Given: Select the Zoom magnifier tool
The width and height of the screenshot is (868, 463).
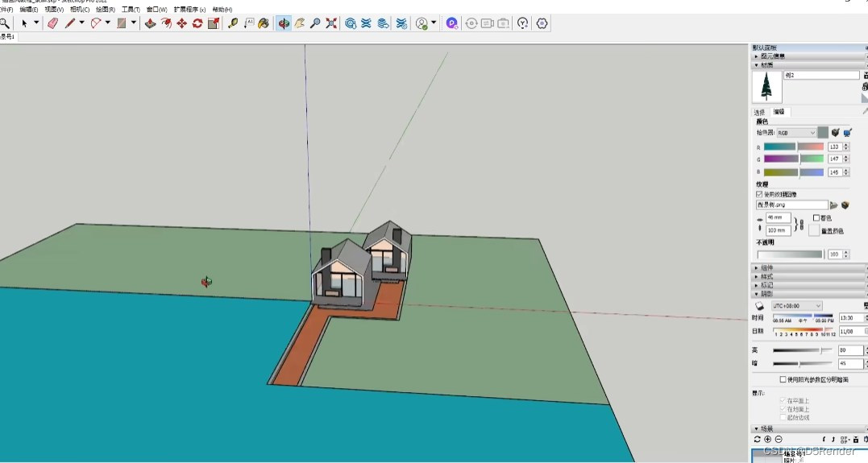Looking at the screenshot, I should click(x=315, y=23).
